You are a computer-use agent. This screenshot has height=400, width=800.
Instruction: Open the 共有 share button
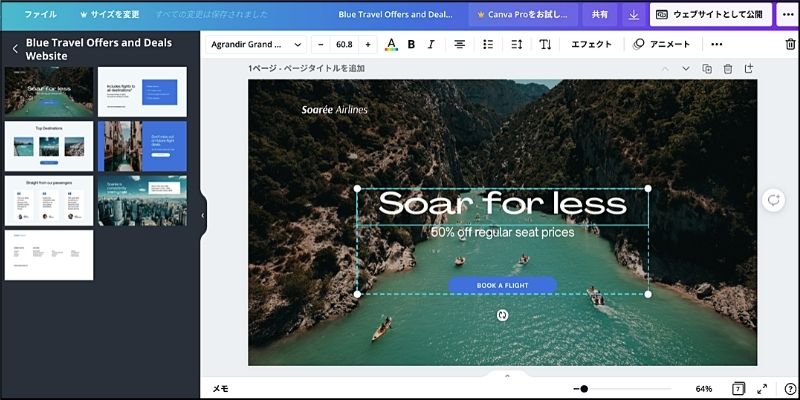tap(599, 14)
